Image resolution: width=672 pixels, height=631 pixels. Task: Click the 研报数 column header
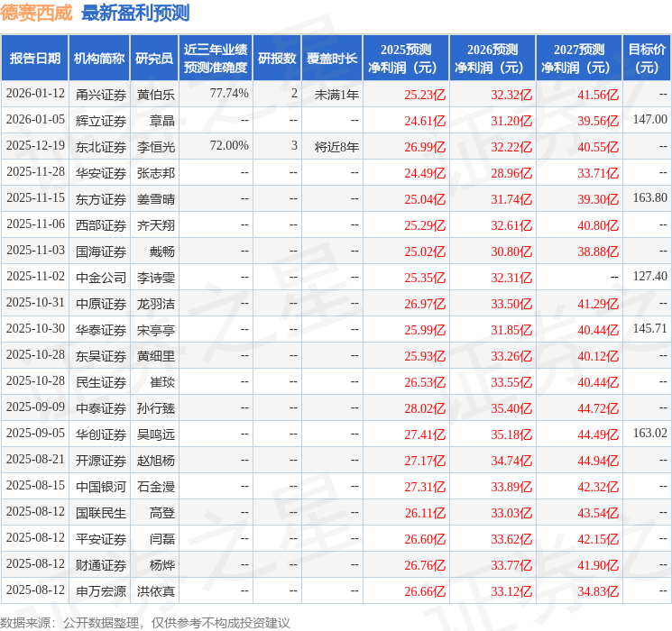[276, 59]
